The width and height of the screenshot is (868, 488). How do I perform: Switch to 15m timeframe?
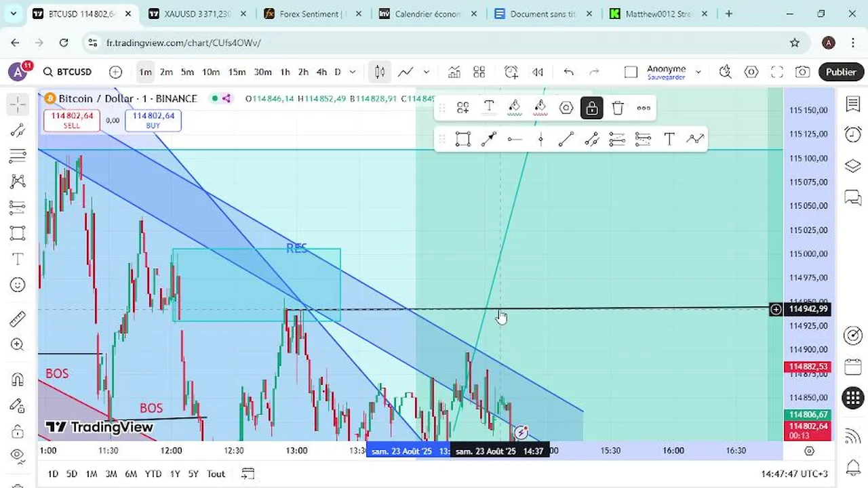tap(237, 72)
